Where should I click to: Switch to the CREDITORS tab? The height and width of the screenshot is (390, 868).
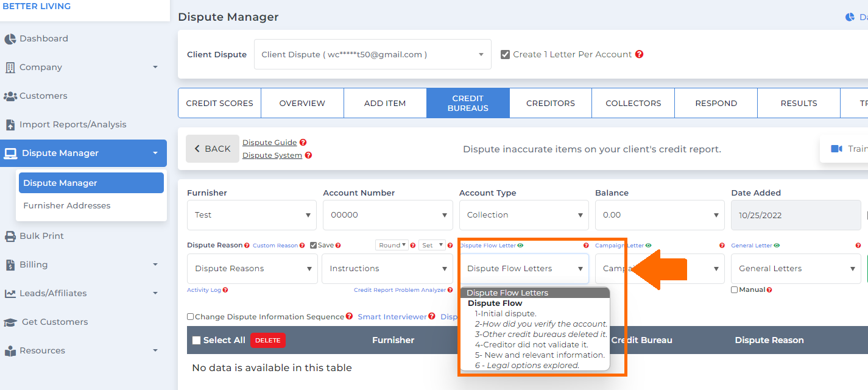click(x=551, y=103)
